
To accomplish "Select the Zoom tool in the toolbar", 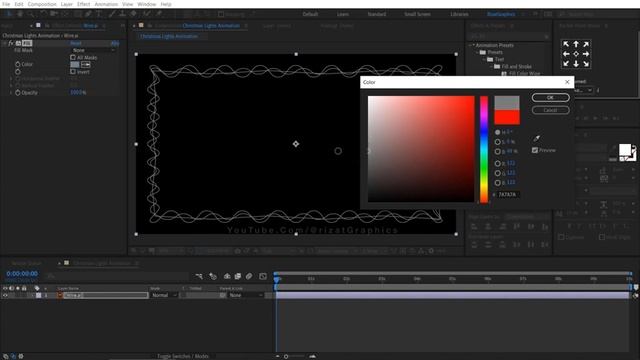I will click(30, 14).
